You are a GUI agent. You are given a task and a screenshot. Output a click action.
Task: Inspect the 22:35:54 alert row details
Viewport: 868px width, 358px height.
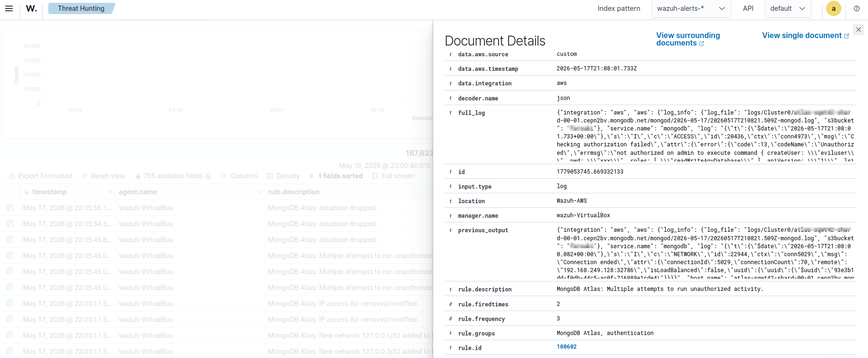click(10, 224)
